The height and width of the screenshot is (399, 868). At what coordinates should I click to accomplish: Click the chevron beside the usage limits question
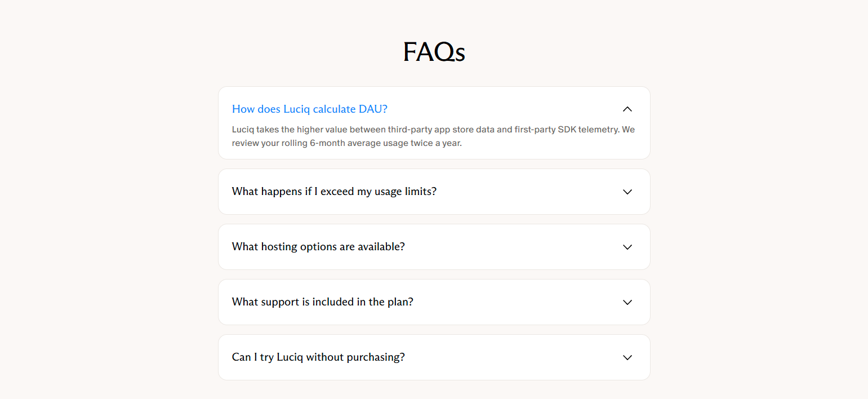tap(627, 192)
